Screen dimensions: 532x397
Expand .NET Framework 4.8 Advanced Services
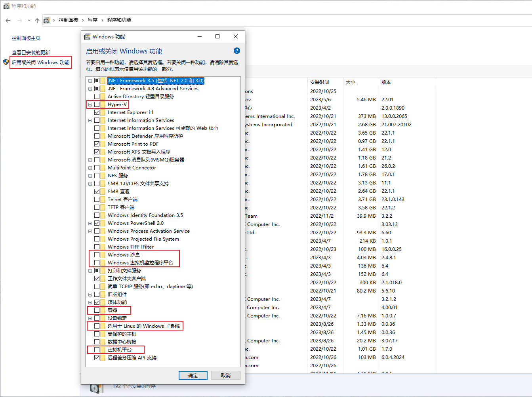point(90,89)
